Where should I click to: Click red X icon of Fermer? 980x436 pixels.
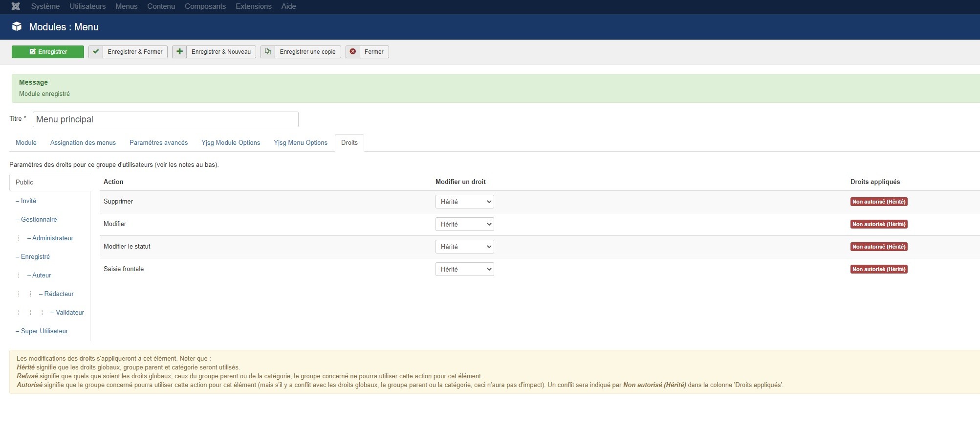[352, 51]
